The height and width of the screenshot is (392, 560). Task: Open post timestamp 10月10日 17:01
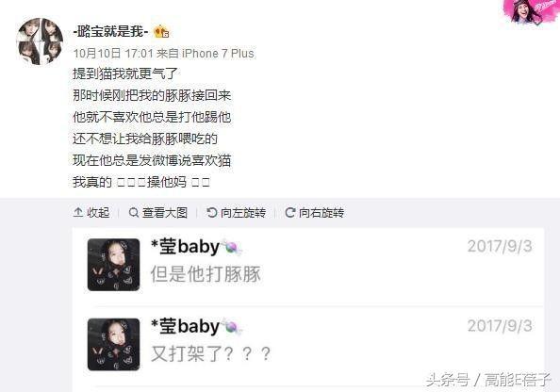113,54
